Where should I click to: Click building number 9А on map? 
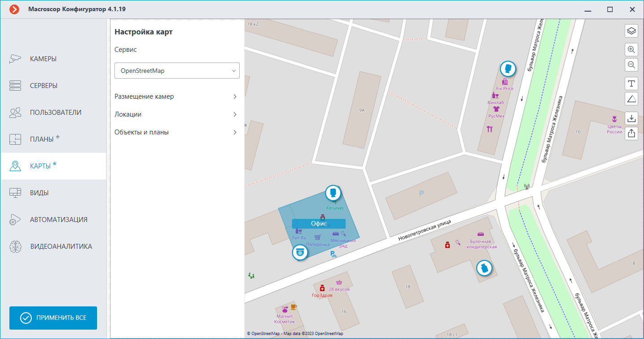click(x=362, y=110)
